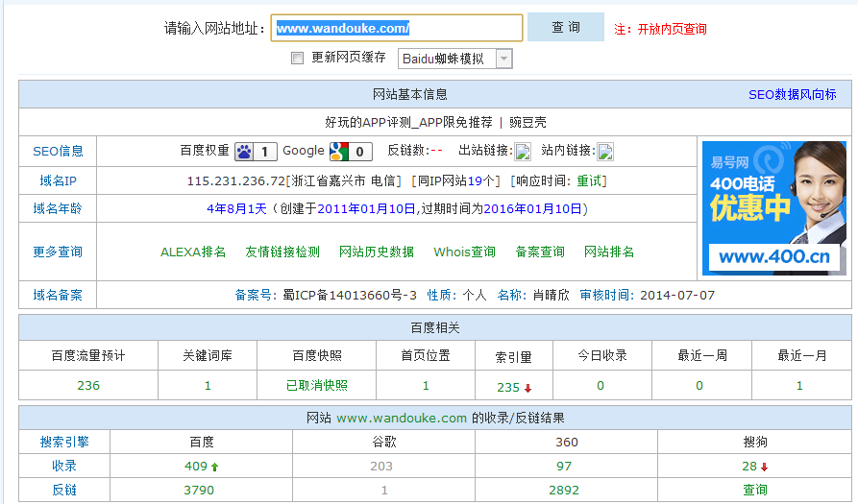
Task: Open the 网站排名 link
Action: click(609, 252)
